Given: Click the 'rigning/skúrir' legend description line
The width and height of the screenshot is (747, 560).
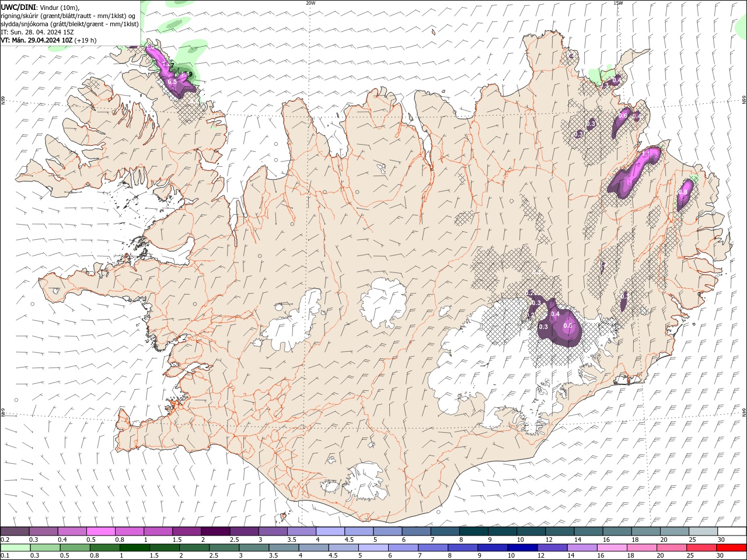Looking at the screenshot, I should coord(68,16).
